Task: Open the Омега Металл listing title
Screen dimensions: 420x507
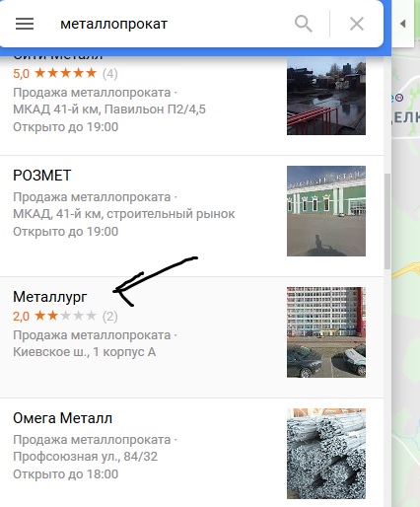Action: coord(62,418)
